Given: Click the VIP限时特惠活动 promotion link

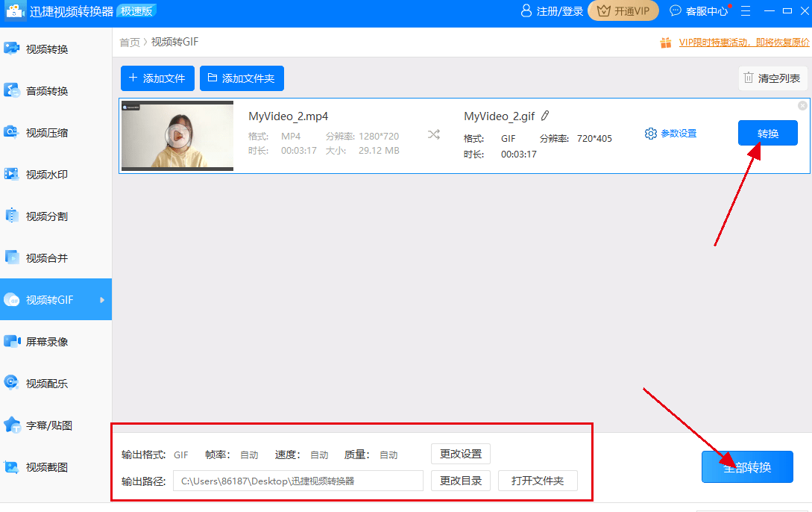Looking at the screenshot, I should click(x=744, y=43).
